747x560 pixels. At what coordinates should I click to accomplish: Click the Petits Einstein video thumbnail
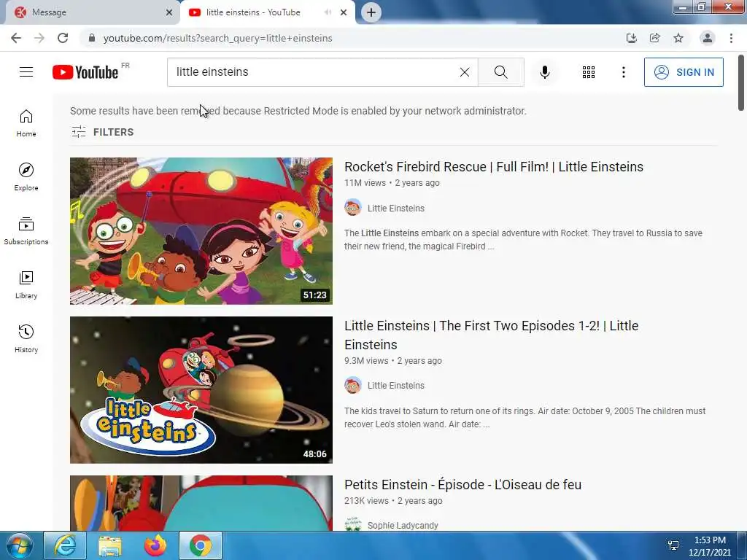(201, 503)
